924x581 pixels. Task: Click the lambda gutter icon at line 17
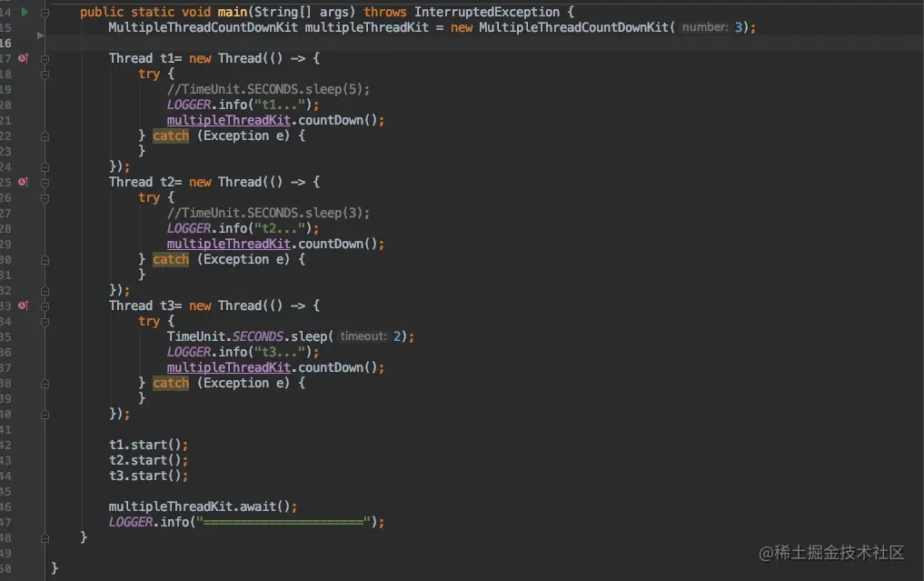click(23, 58)
